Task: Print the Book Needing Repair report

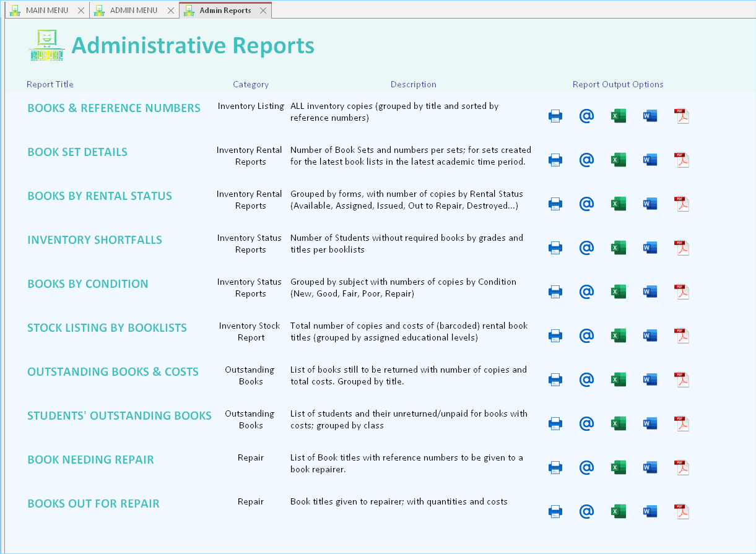Action: click(555, 467)
